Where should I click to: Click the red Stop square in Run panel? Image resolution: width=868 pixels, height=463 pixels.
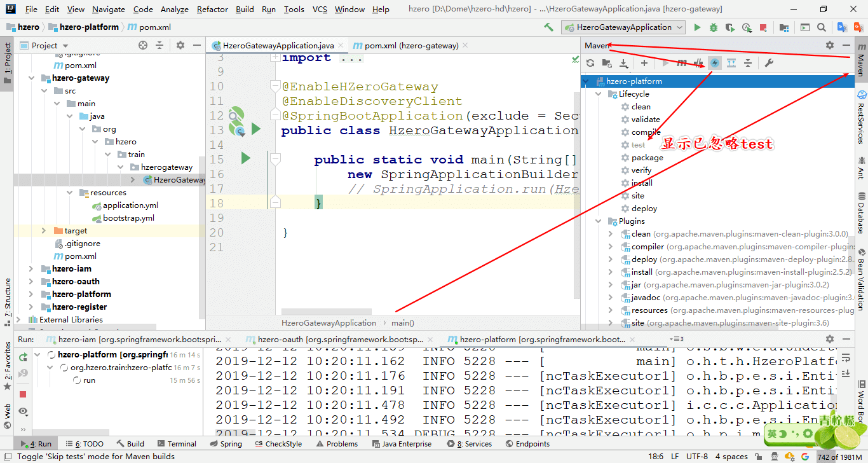[23, 395]
